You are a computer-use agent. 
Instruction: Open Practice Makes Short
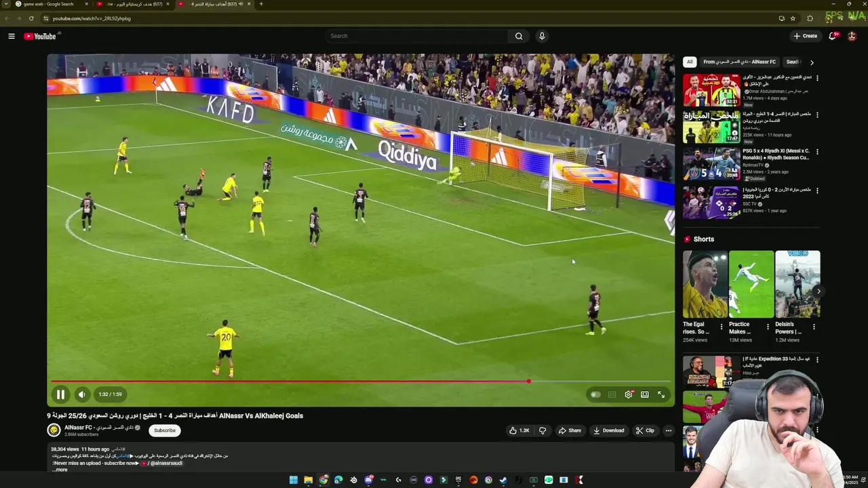pyautogui.click(x=751, y=284)
